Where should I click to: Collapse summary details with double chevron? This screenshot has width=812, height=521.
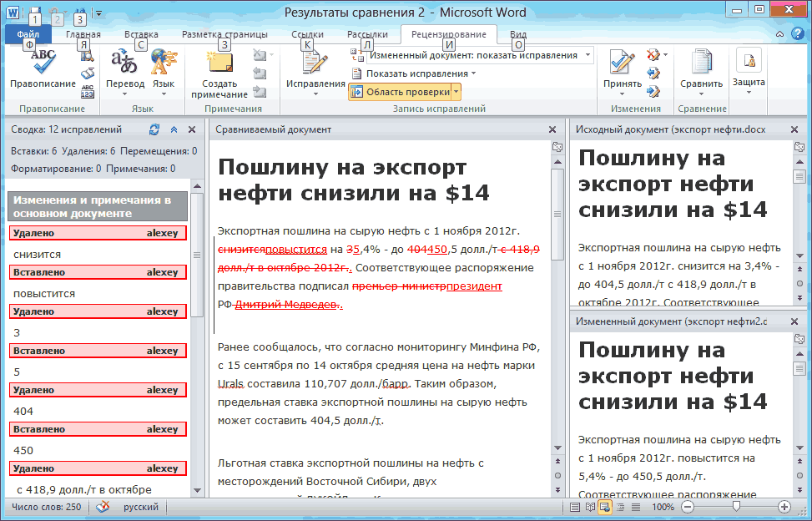(174, 129)
